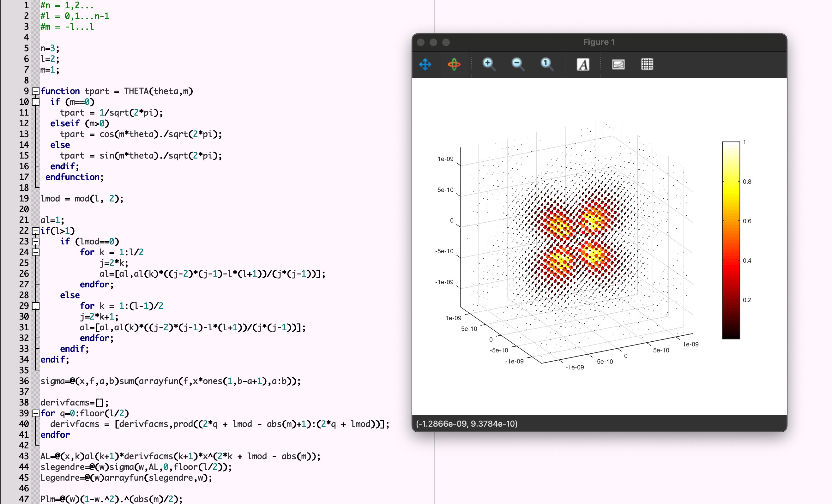Click the comment '#n = 1,2...'
Image resolution: width=832 pixels, height=504 pixels.
[67, 5]
